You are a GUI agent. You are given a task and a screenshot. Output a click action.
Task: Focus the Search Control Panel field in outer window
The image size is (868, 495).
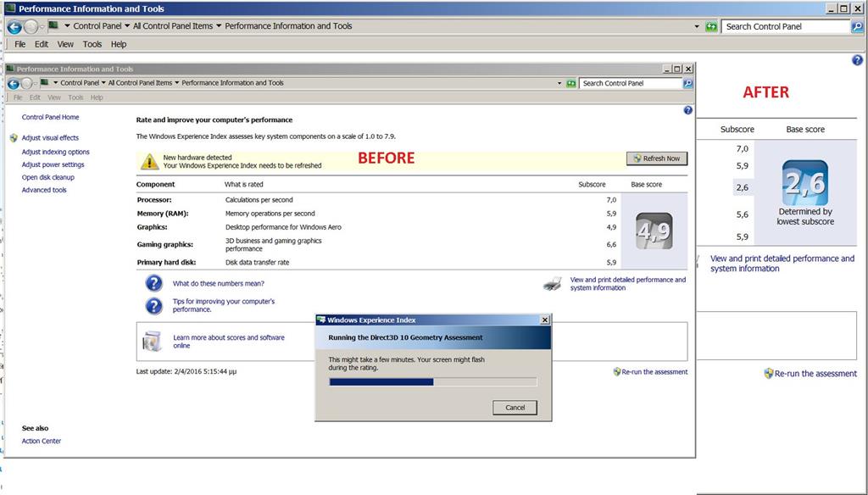(x=786, y=26)
